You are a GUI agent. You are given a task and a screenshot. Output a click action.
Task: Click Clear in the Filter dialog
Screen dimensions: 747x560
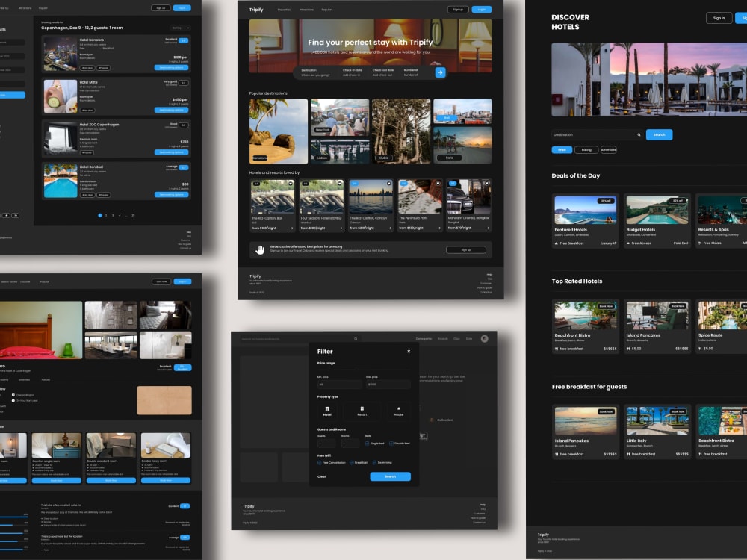(321, 476)
